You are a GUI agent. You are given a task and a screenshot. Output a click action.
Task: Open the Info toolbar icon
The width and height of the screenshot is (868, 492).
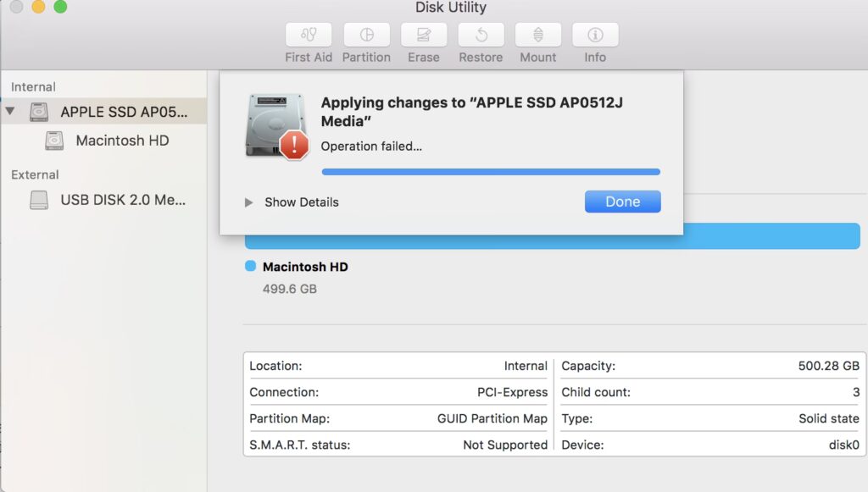click(x=595, y=36)
